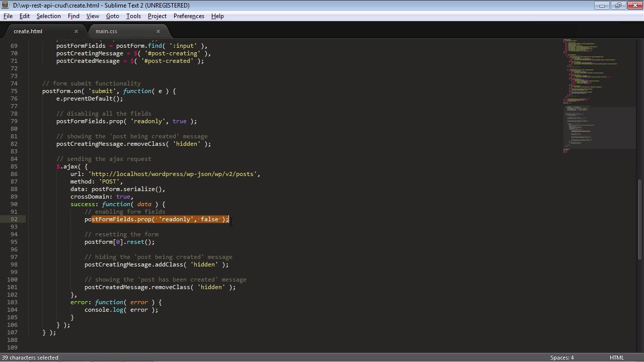Click the console.log( error ); line
The width and height of the screenshot is (644, 362).
pyautogui.click(x=121, y=310)
